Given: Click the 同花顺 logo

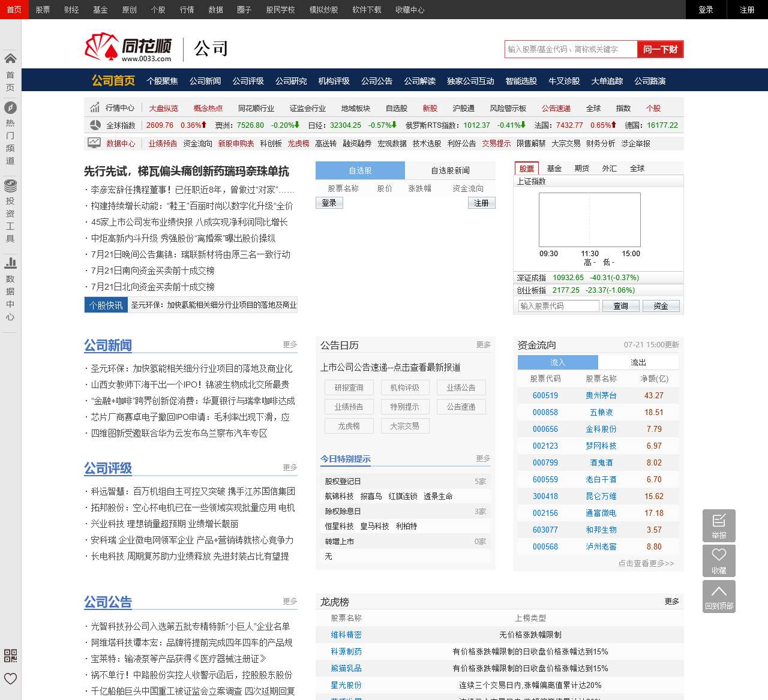Looking at the screenshot, I should point(129,48).
